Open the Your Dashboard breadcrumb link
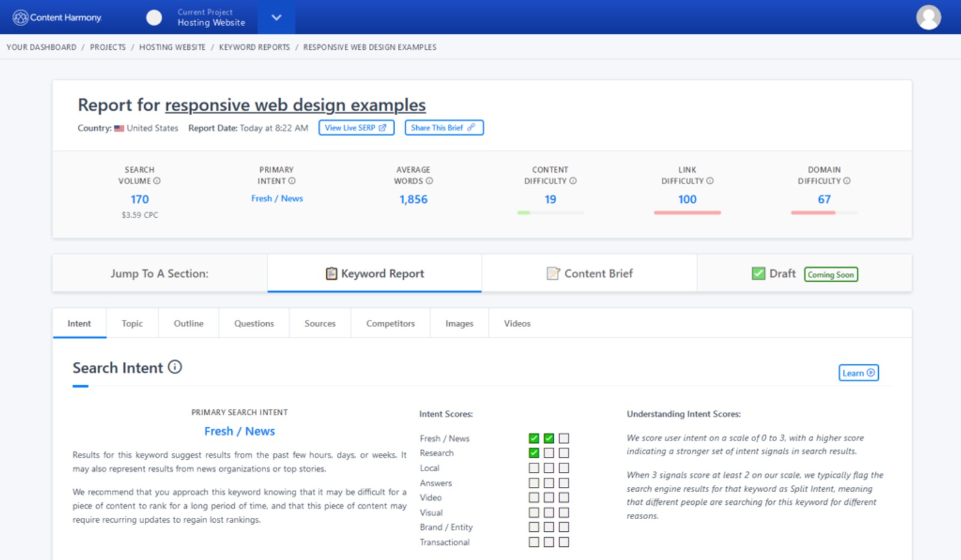 pyautogui.click(x=41, y=47)
